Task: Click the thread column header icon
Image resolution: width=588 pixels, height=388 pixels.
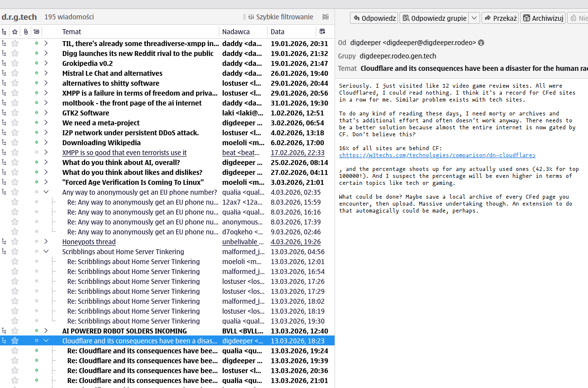Action: (4, 32)
